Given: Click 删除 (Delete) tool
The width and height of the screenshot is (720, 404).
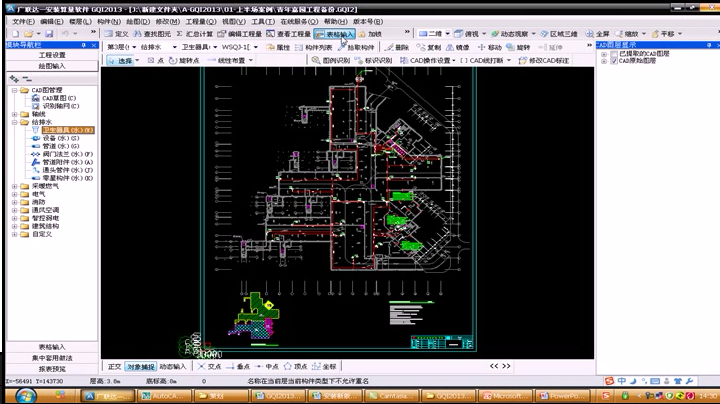Looking at the screenshot, I should [397, 47].
